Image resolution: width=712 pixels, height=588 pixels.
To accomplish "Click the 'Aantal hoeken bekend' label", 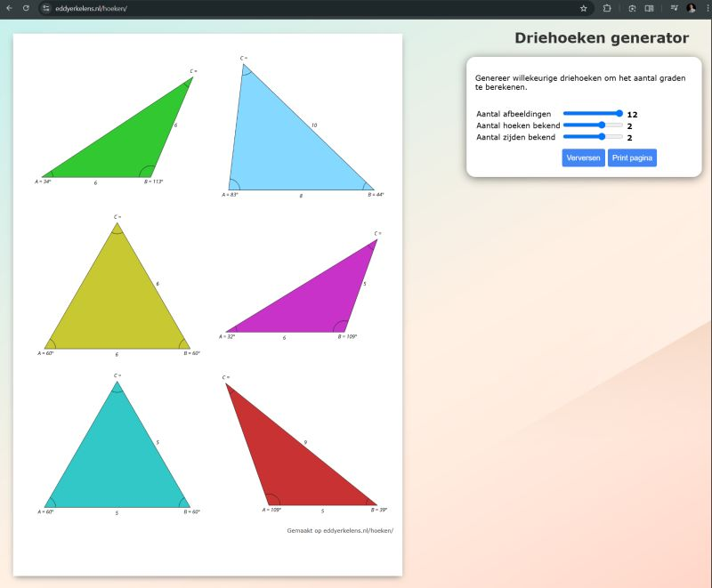I will (x=518, y=125).
